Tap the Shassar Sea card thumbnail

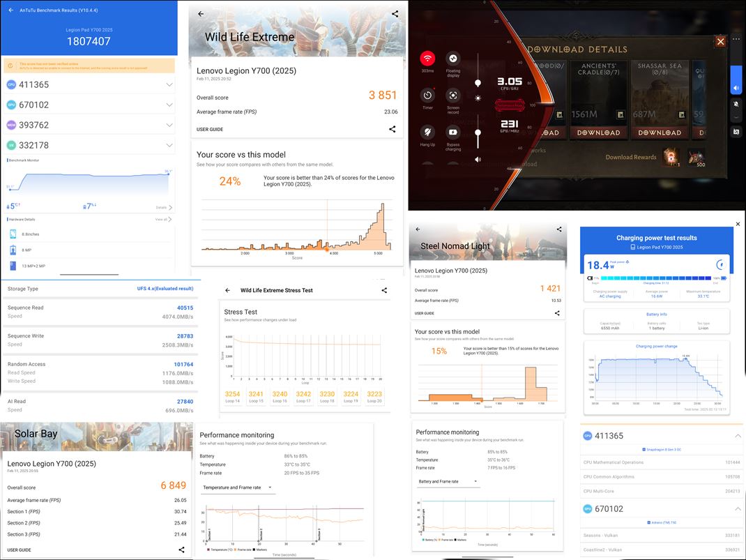click(x=660, y=101)
